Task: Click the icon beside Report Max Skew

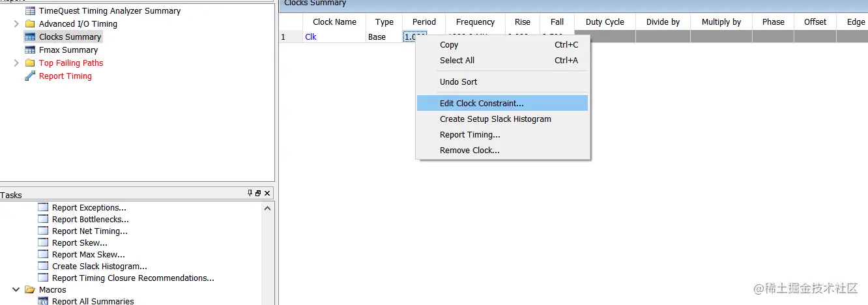Action: [x=43, y=255]
